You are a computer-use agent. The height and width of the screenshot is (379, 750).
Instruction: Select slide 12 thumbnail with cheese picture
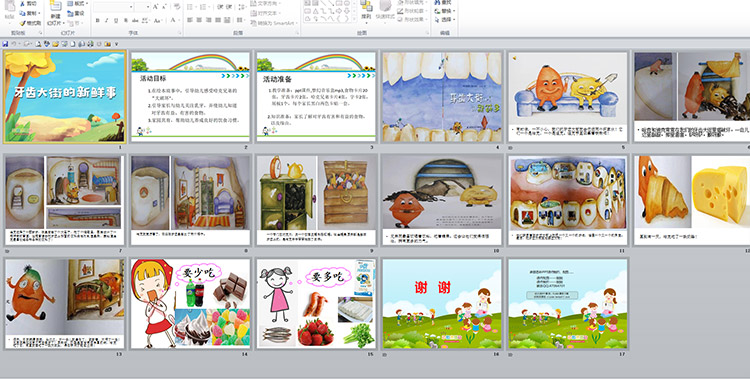tap(692, 200)
